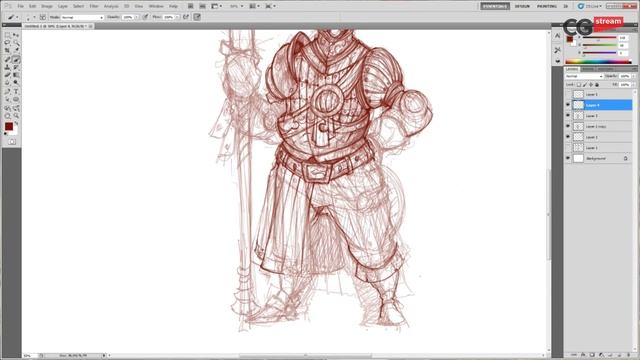
Task: Select the Dodge tool
Action: (16, 83)
